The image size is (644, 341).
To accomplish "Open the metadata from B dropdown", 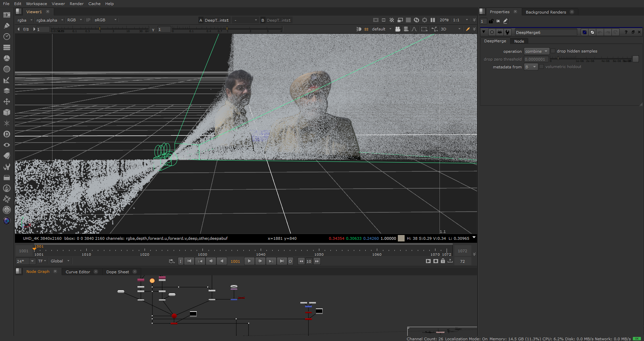I will [531, 67].
